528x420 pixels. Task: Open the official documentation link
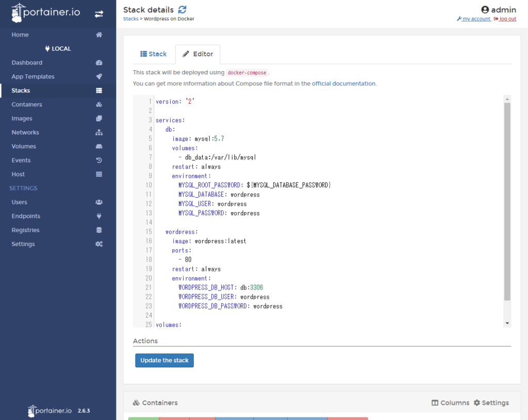click(x=343, y=84)
